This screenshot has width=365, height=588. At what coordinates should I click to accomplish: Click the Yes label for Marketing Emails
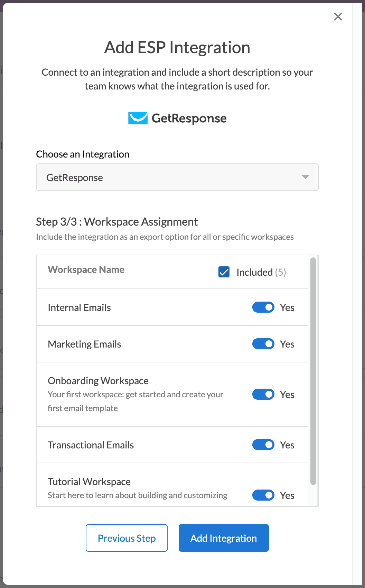[x=287, y=344]
